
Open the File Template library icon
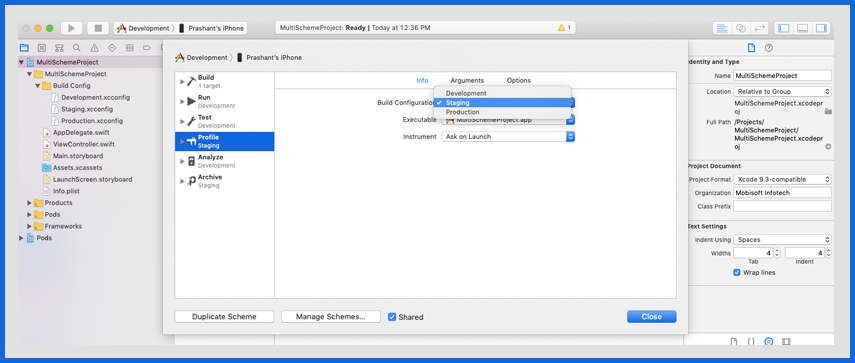click(x=734, y=342)
